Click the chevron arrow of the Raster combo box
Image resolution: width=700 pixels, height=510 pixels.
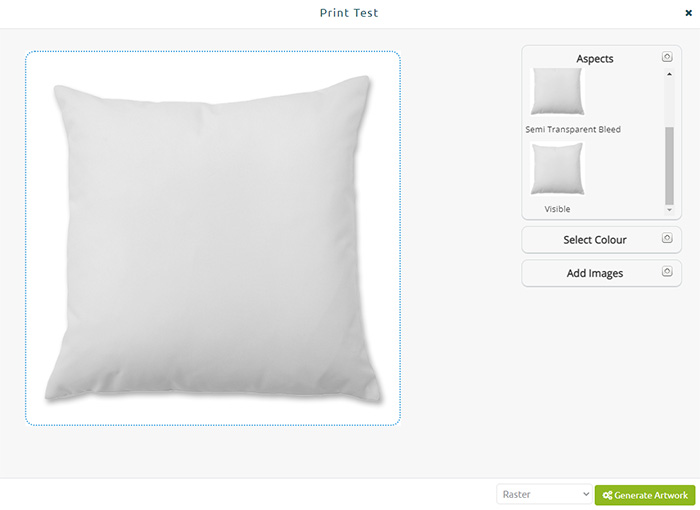click(x=586, y=494)
